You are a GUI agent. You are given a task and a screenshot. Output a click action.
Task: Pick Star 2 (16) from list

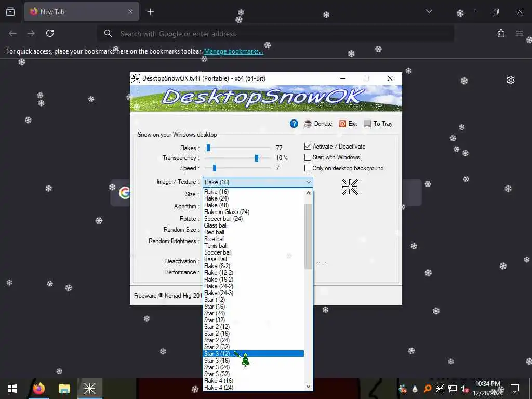[x=254, y=334]
